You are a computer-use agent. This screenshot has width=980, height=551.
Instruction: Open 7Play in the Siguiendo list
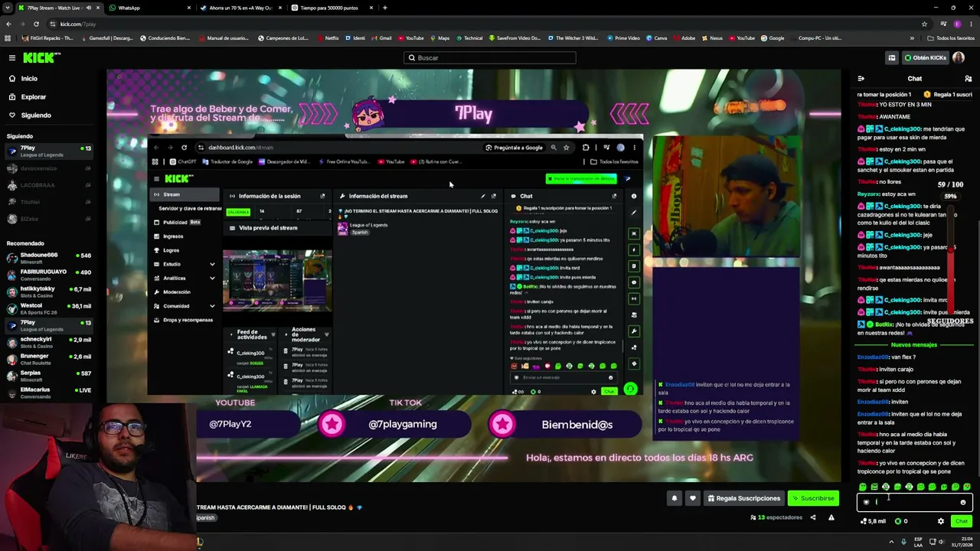coord(47,151)
